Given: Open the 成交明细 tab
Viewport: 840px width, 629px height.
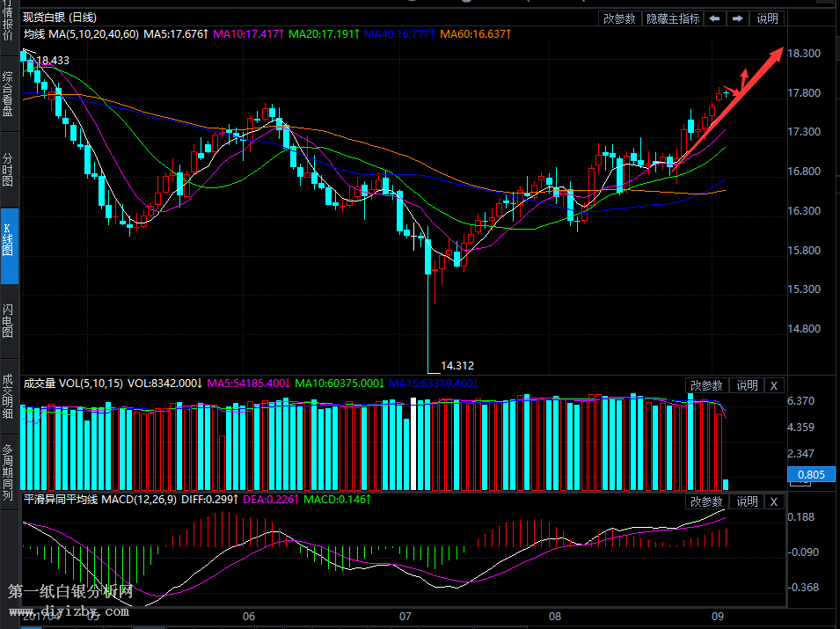Looking at the screenshot, I should point(8,396).
